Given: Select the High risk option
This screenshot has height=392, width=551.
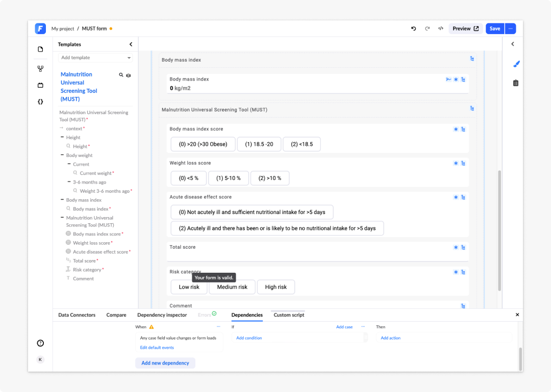Looking at the screenshot, I should (x=276, y=288).
